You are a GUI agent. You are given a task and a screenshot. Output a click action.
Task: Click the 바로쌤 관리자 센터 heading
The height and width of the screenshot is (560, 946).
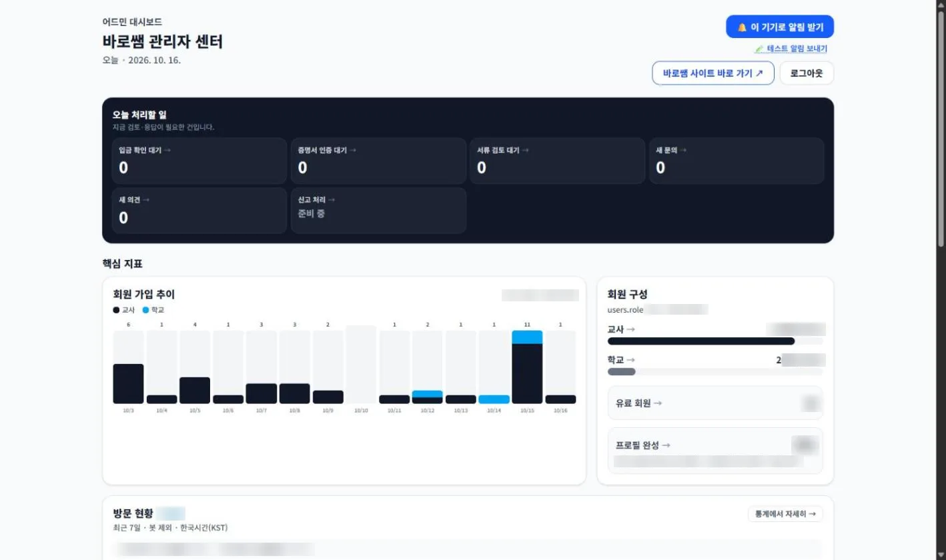(163, 41)
